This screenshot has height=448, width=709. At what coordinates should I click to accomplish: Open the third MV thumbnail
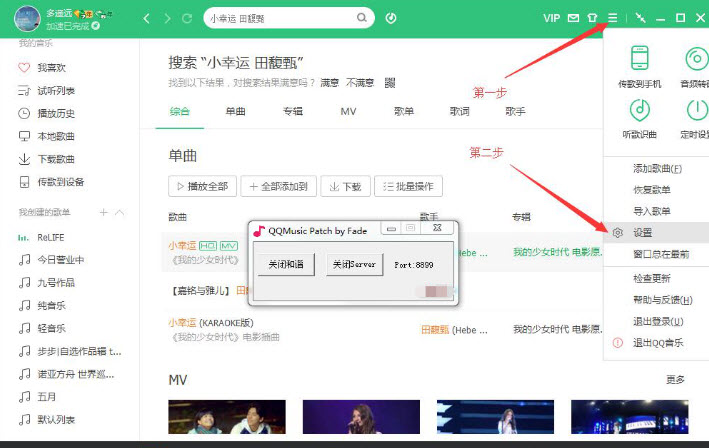(x=495, y=417)
